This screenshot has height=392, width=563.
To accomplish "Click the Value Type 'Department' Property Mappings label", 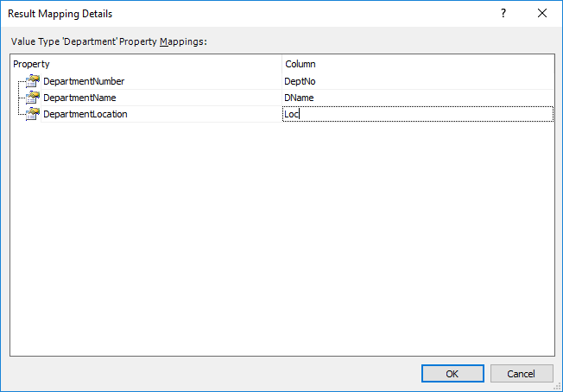I will (109, 41).
